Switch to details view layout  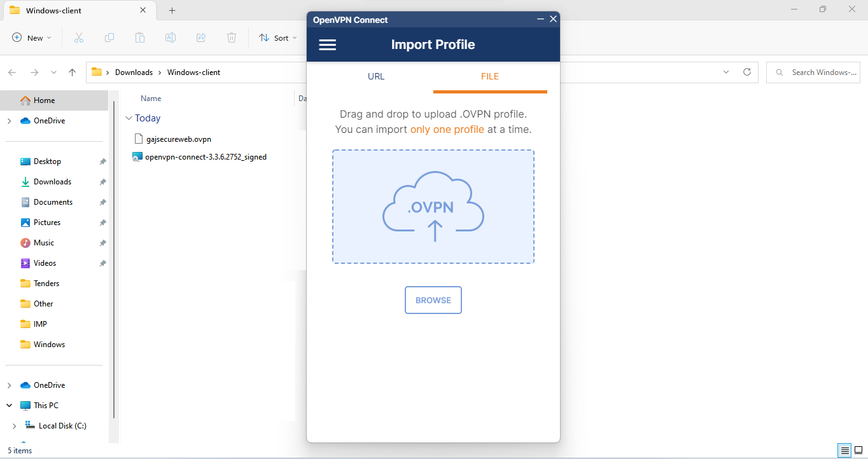pyautogui.click(x=844, y=451)
